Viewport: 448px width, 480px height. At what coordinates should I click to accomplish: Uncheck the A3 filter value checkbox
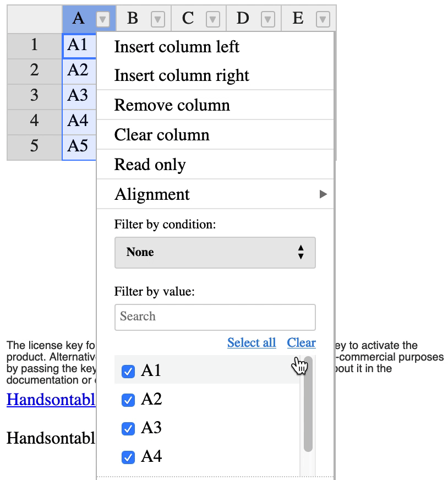pos(128,429)
